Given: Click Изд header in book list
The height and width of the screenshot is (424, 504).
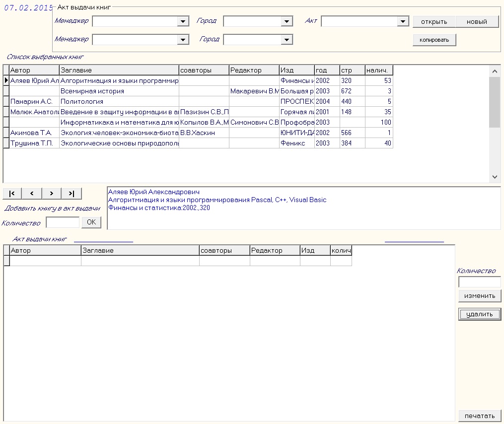Looking at the screenshot, I should tap(296, 70).
